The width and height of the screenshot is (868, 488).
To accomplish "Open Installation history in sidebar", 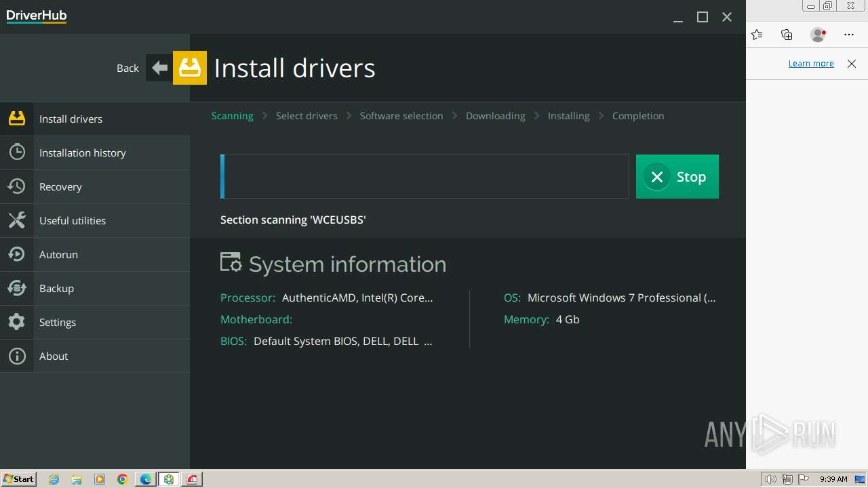I will pyautogui.click(x=95, y=152).
